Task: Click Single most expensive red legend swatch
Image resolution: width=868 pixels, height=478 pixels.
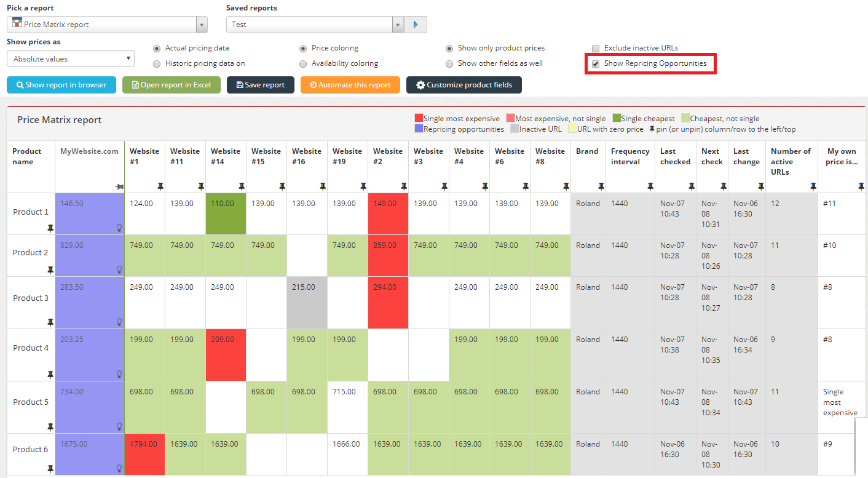Action: tap(419, 118)
